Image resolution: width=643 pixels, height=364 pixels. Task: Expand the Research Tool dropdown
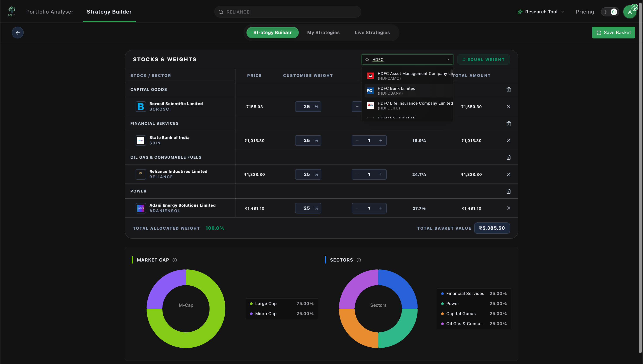point(541,12)
